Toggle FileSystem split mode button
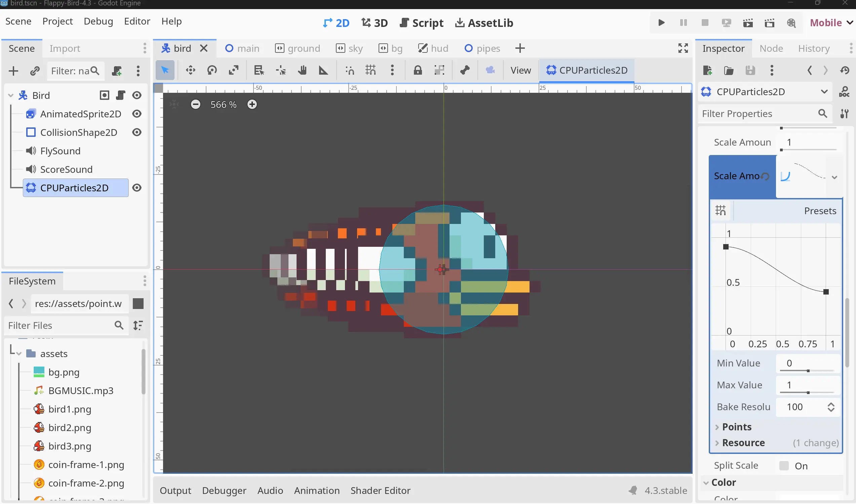856x504 pixels. click(x=138, y=304)
